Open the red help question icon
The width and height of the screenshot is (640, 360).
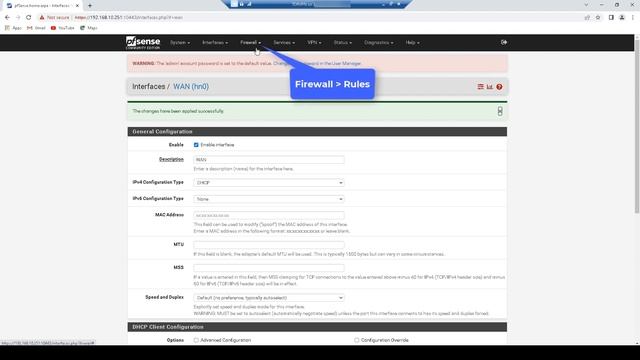point(499,87)
